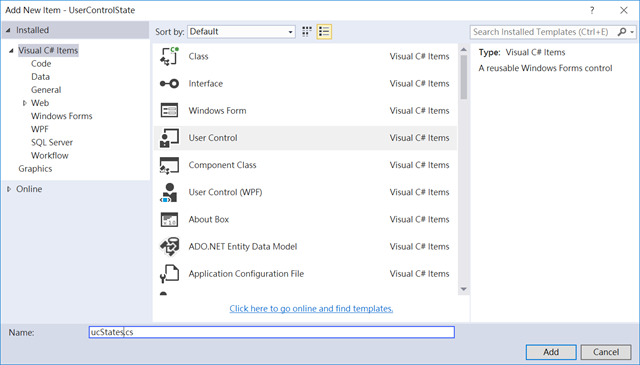Switch to small icons view
This screenshot has height=365, width=640.
pos(307,32)
